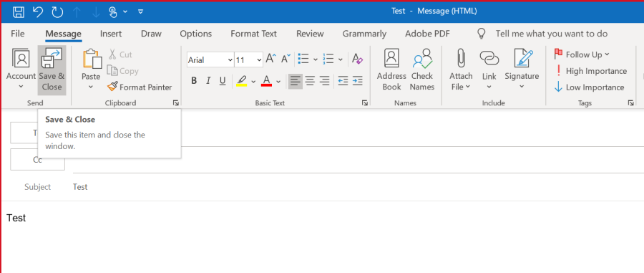
Task: Save using the quick access disk icon
Action: click(19, 12)
